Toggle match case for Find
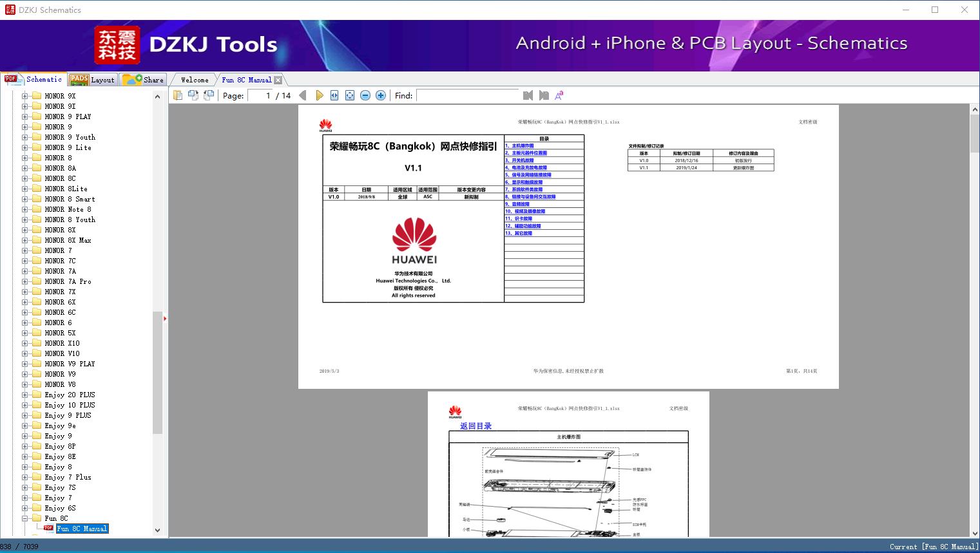The image size is (980, 553). pyautogui.click(x=559, y=95)
